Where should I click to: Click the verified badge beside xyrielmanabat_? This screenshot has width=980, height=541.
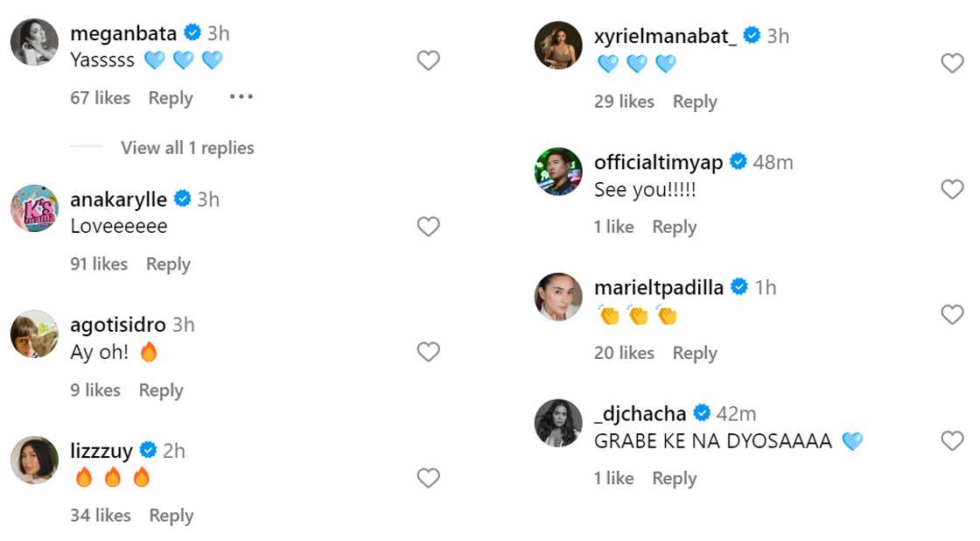click(752, 36)
